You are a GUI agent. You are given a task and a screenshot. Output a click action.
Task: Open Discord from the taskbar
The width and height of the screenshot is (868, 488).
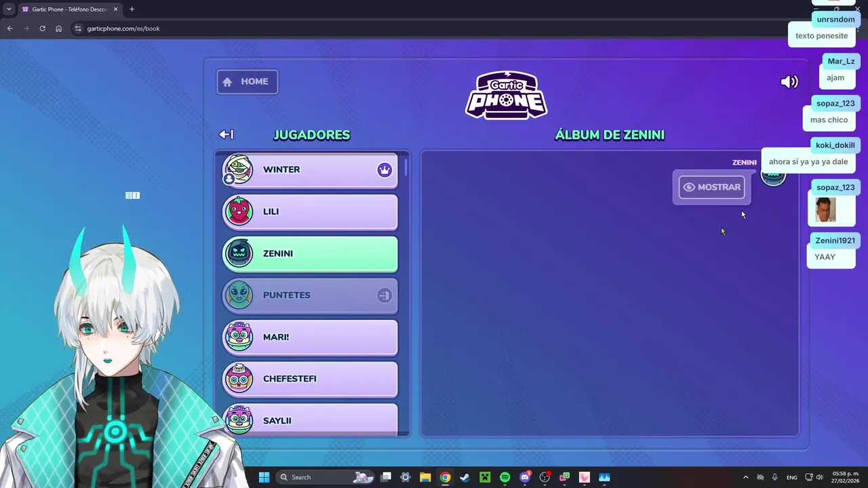[x=525, y=477]
